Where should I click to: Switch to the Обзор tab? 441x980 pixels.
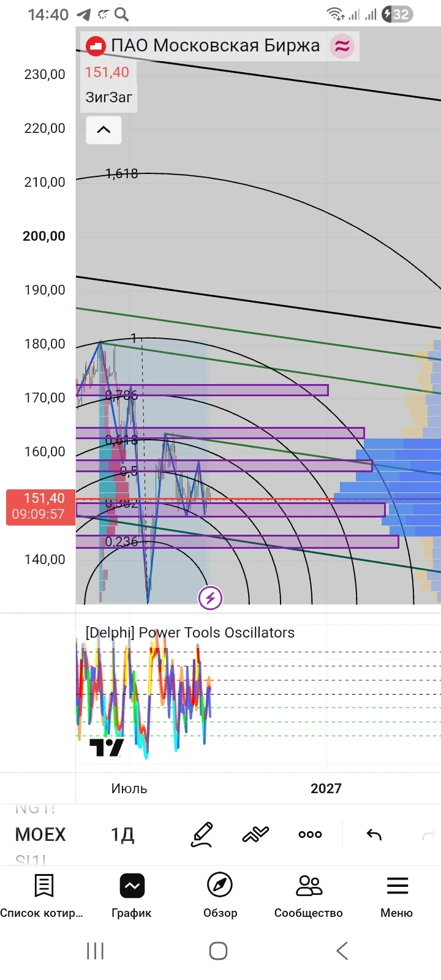point(220,896)
